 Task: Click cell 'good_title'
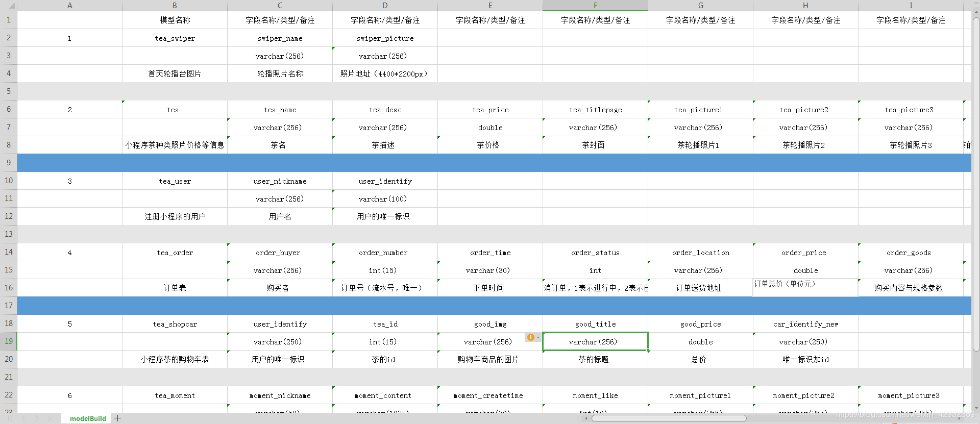pyautogui.click(x=595, y=324)
